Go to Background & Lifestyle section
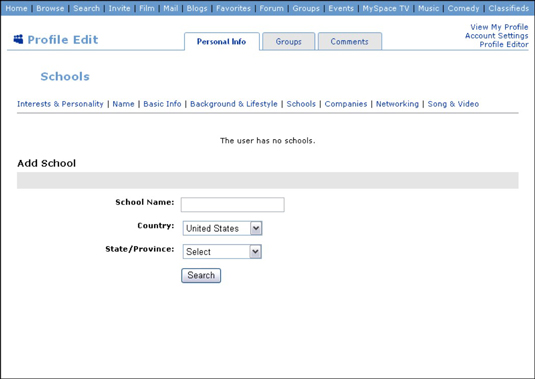The width and height of the screenshot is (535, 379). (x=234, y=104)
